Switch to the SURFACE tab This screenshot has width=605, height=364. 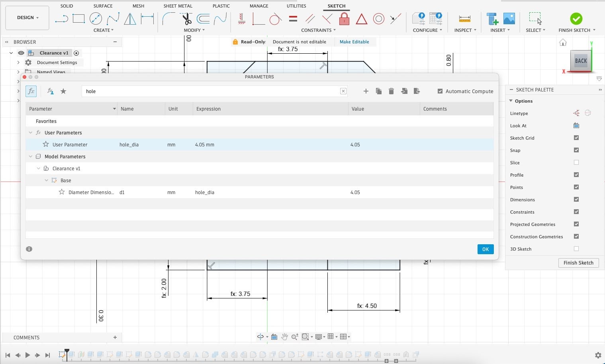[103, 6]
